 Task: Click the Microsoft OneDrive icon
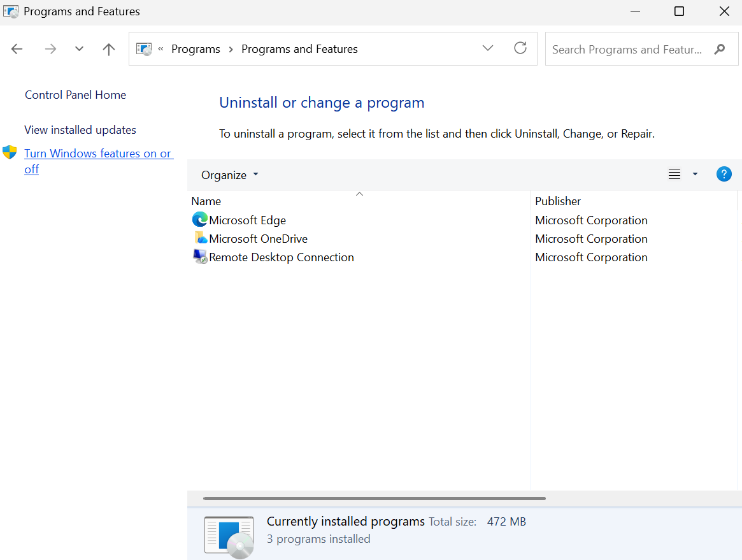click(x=201, y=238)
